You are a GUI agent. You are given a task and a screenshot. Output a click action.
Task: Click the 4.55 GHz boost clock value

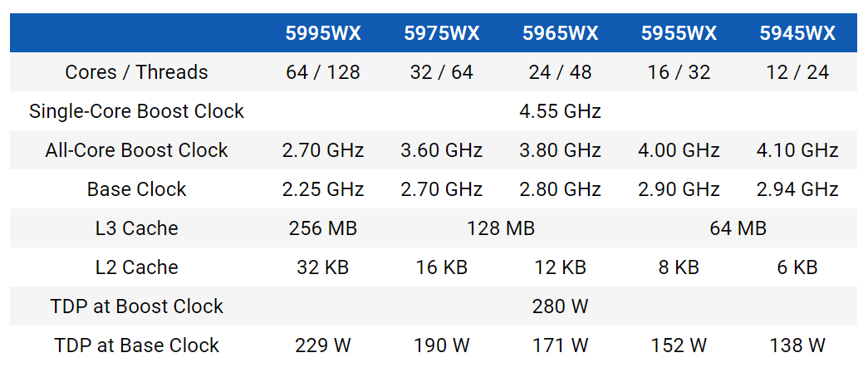(560, 111)
